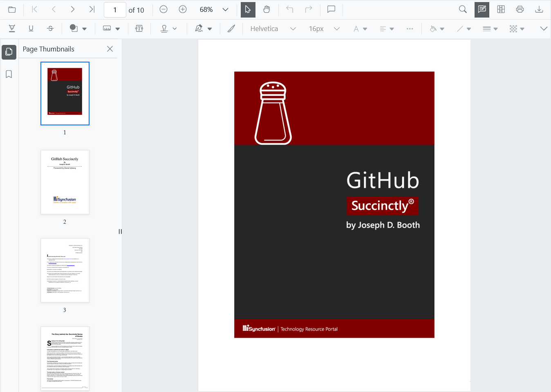Activate the text selection pointer tool
The width and height of the screenshot is (551, 392).
pos(248,9)
